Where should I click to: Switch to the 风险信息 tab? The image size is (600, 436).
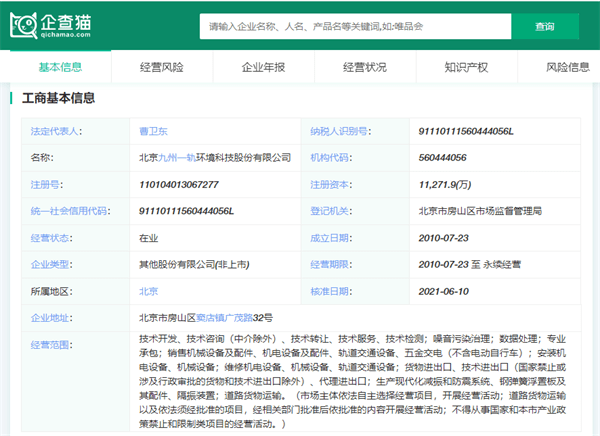[x=567, y=68]
